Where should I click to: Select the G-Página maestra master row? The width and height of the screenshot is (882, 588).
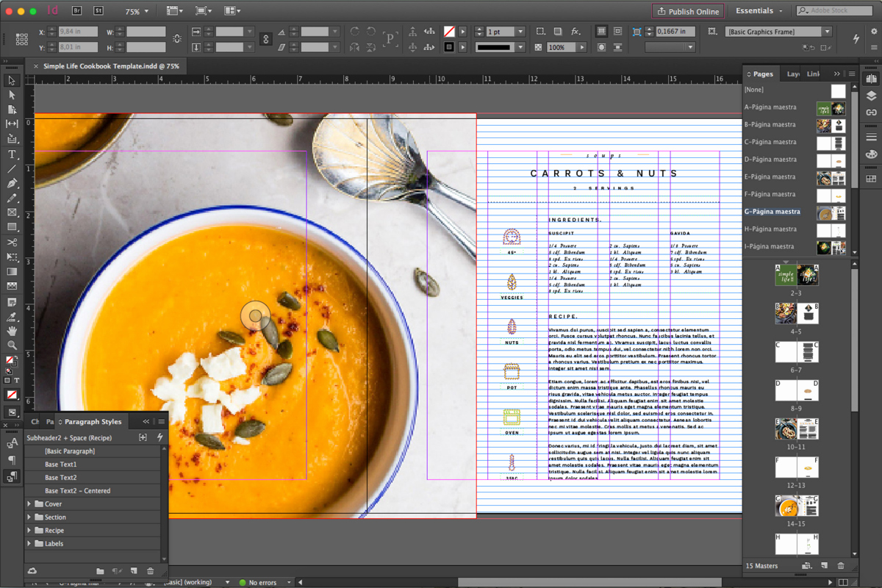(x=795, y=212)
